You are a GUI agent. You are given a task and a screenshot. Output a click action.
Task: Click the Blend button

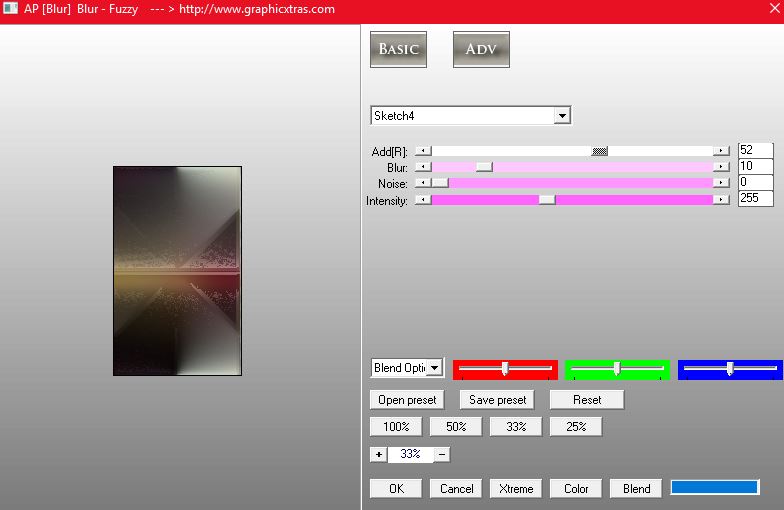(x=636, y=488)
